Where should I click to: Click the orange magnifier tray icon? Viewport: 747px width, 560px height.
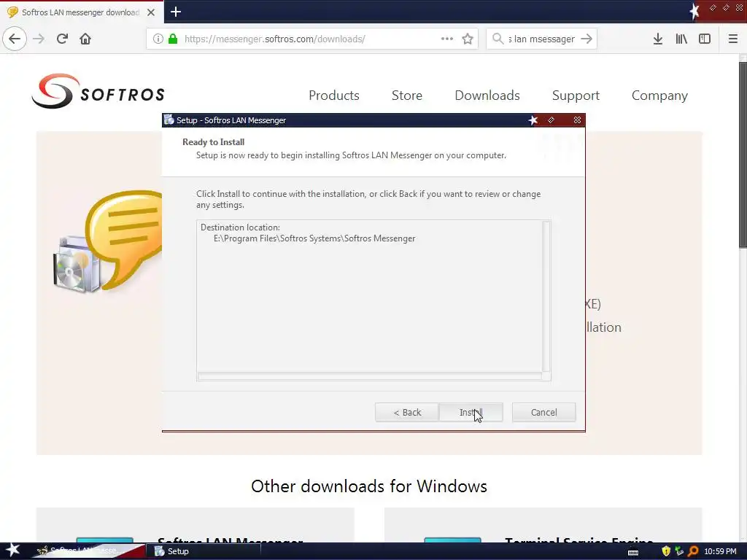click(693, 551)
